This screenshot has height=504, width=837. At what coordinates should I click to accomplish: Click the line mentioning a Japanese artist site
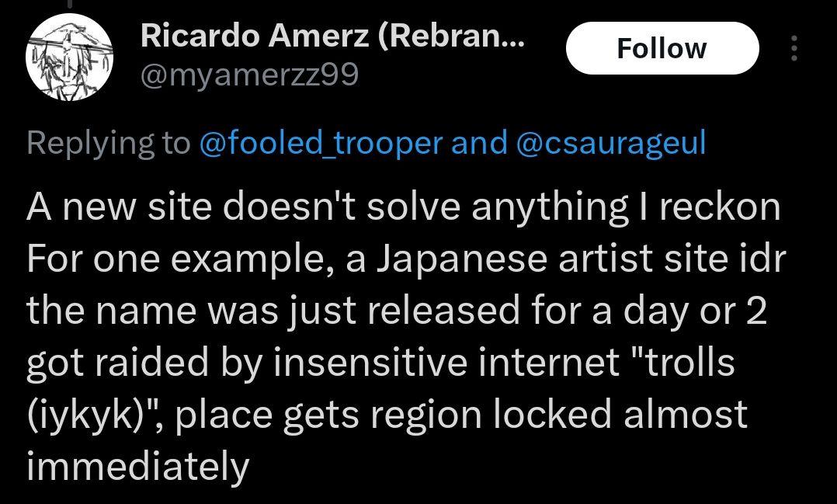[406, 259]
